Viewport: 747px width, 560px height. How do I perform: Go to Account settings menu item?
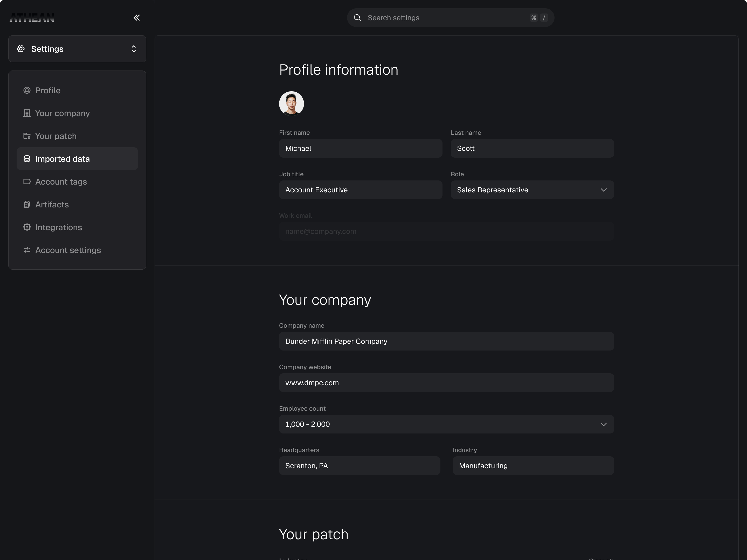point(68,250)
